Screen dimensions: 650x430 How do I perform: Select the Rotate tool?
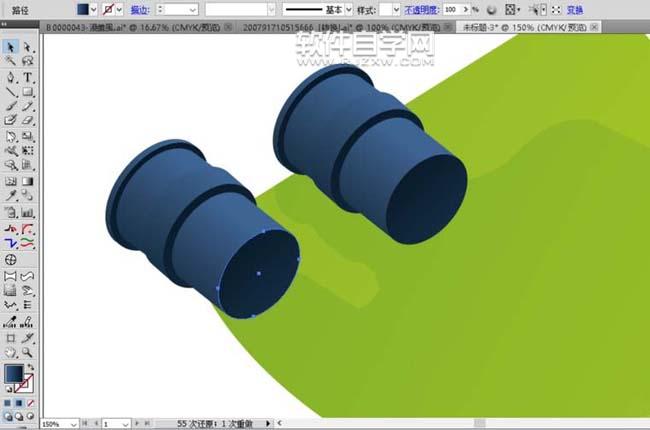coord(11,136)
